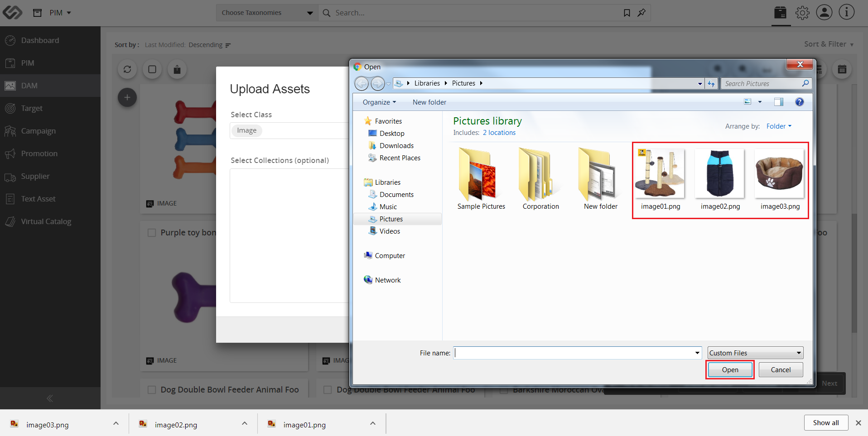Click the refresh icon in DAM toolbar
The image size is (868, 436).
point(127,69)
